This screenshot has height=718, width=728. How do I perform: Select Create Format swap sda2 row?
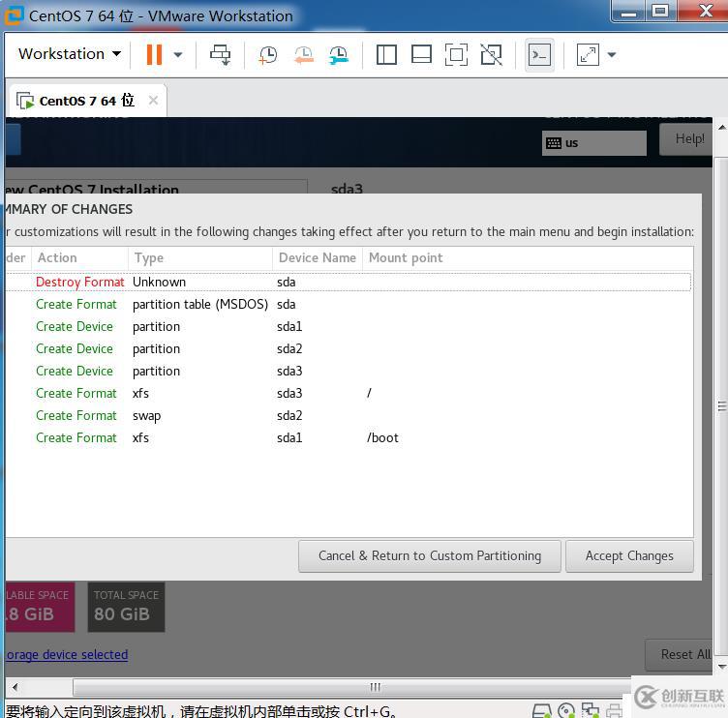pyautogui.click(x=349, y=416)
